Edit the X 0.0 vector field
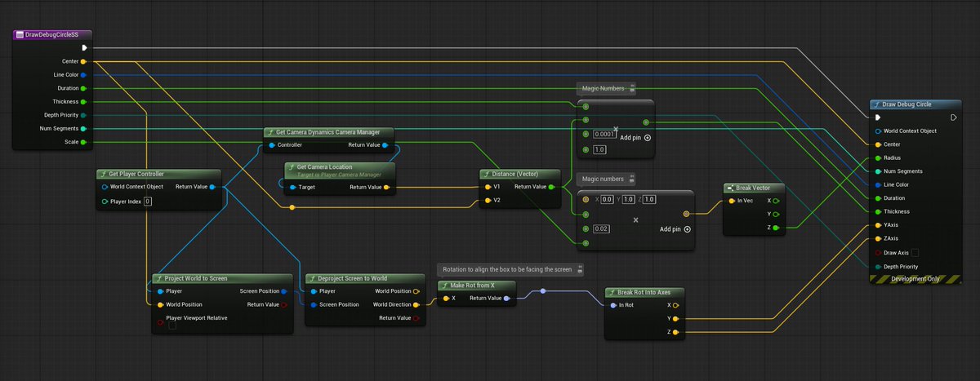This screenshot has height=381, width=980. point(607,200)
